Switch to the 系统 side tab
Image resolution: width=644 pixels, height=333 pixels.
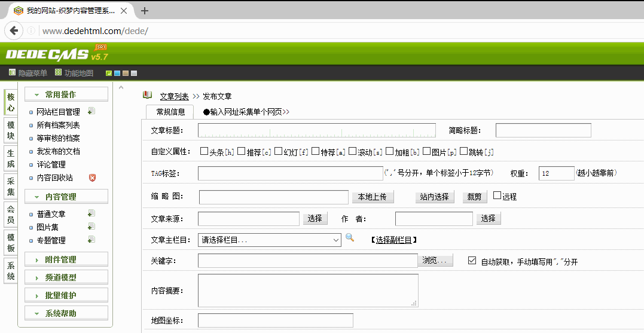click(x=11, y=271)
